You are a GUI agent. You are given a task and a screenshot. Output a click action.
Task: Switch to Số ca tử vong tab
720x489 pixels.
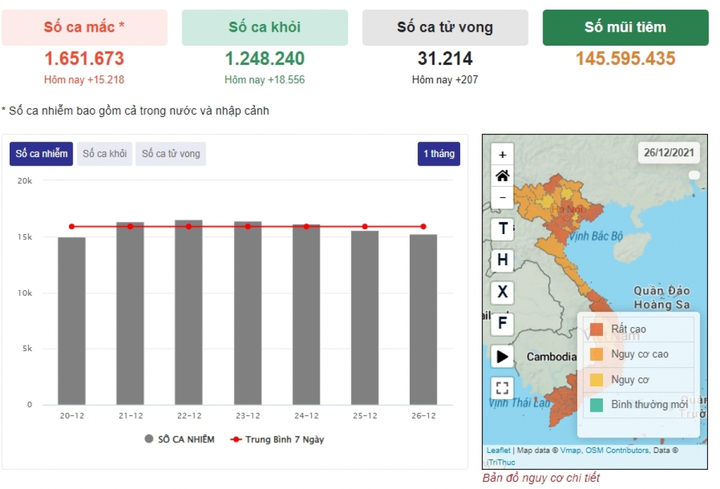click(171, 154)
